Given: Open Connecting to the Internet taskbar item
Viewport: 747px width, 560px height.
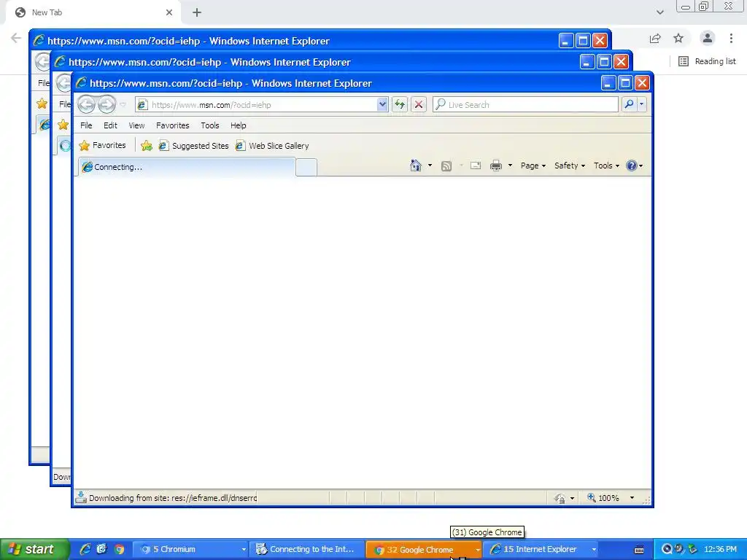Looking at the screenshot, I should [x=307, y=549].
